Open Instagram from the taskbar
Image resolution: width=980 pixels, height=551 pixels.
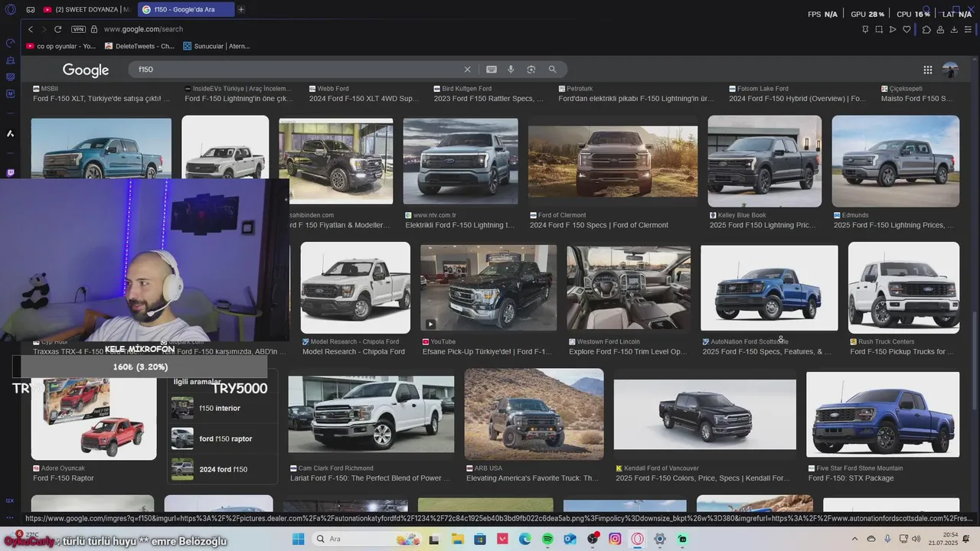[615, 540]
